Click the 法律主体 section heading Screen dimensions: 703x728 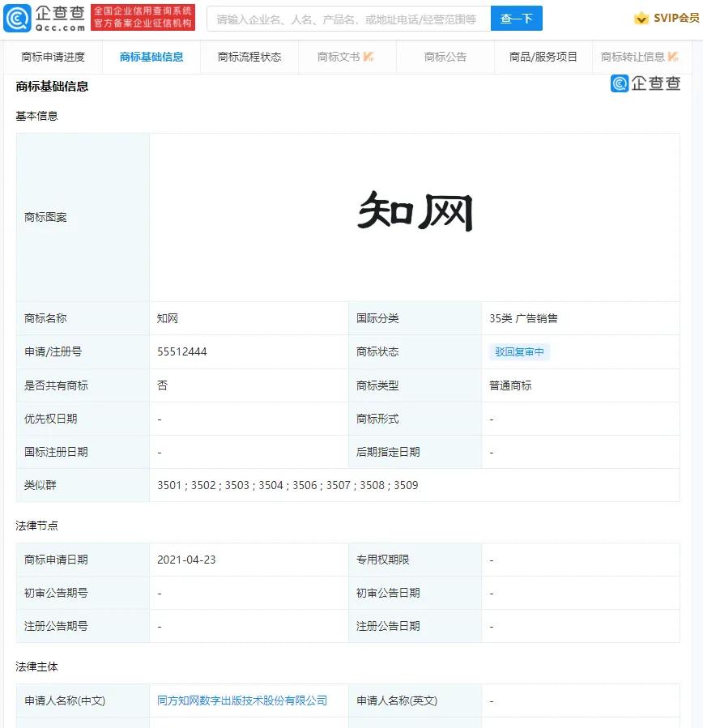click(x=36, y=666)
